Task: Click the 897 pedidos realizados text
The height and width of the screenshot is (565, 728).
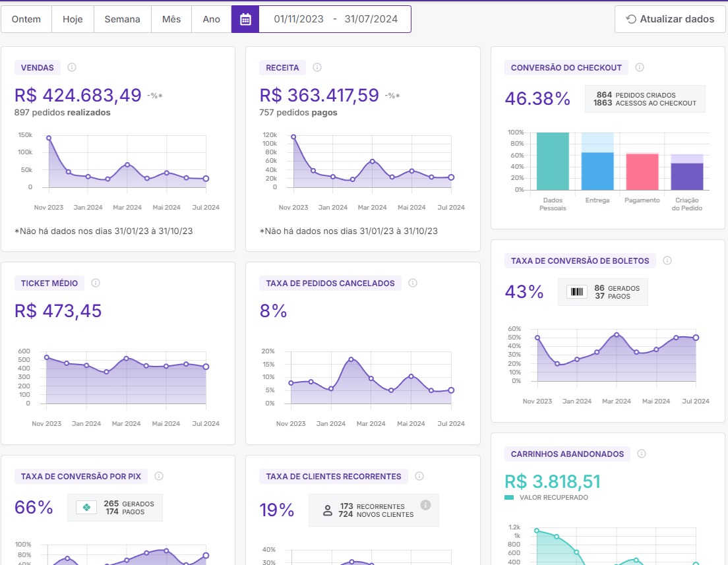Action: 62,112
